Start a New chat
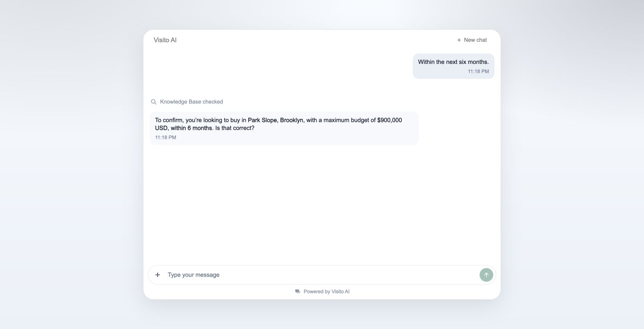644x329 pixels. click(x=471, y=40)
